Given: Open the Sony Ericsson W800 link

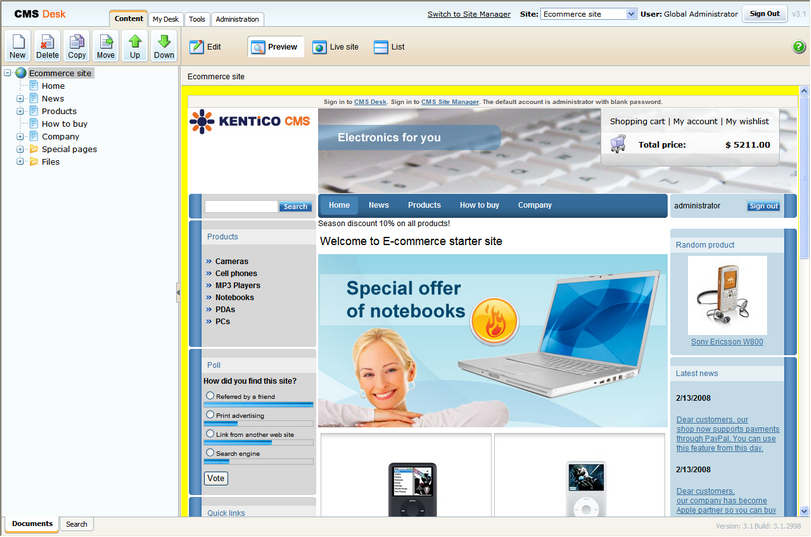Looking at the screenshot, I should [727, 341].
